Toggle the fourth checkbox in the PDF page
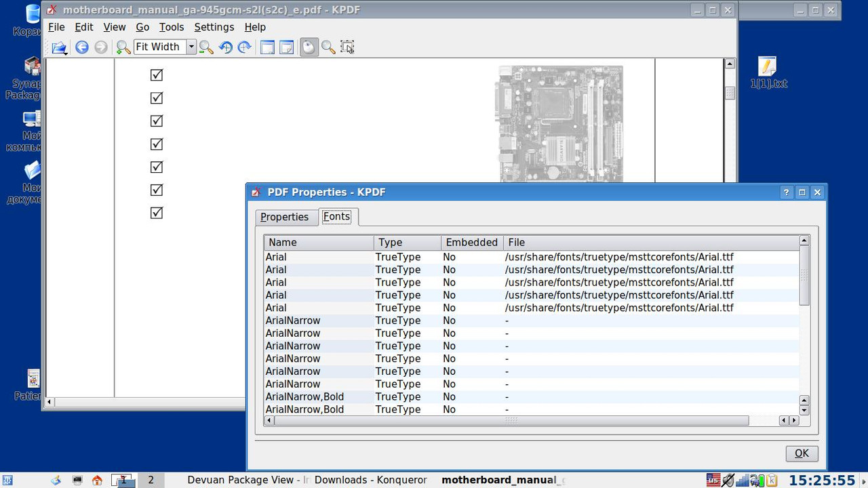This screenshot has height=488, width=868. click(x=157, y=144)
